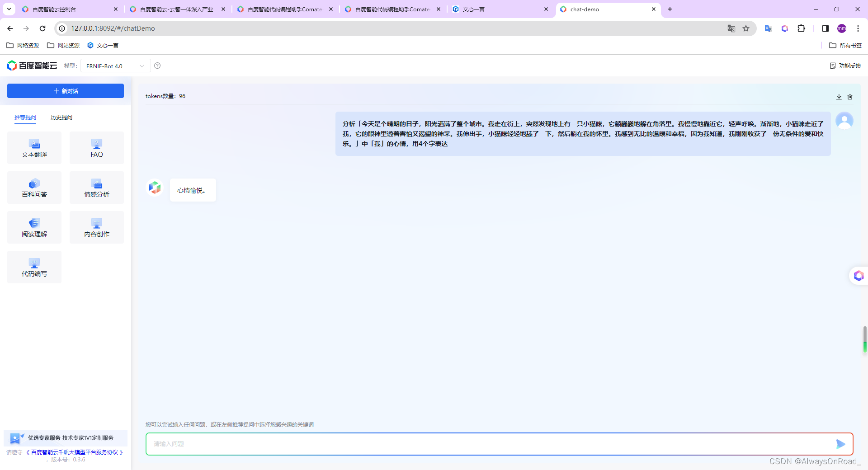Click the 文本翻译 card icon
The image size is (868, 470).
click(x=34, y=144)
